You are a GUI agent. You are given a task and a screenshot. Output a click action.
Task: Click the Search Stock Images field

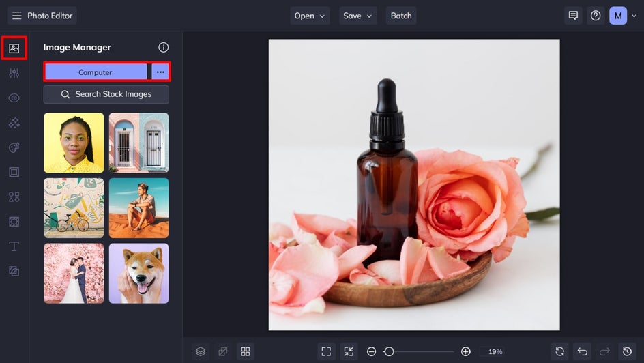pyautogui.click(x=106, y=94)
